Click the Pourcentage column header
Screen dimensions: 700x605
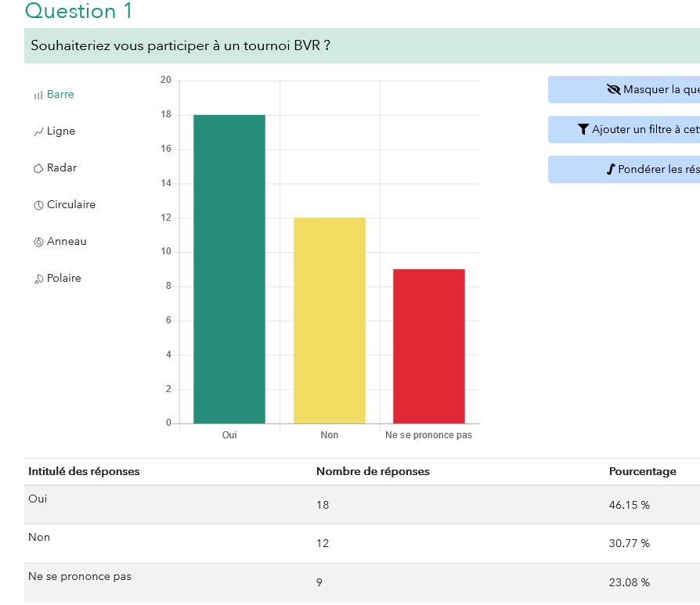tap(642, 471)
